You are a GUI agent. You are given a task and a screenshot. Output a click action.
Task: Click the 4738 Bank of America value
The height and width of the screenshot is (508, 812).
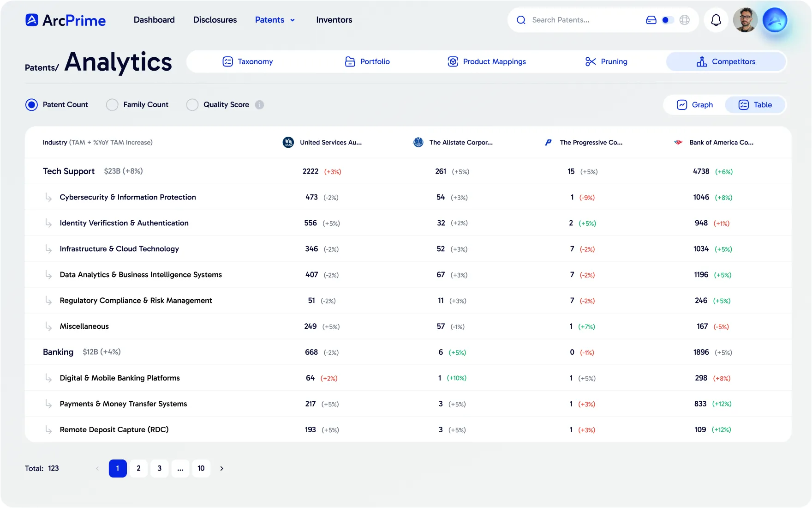click(x=701, y=171)
